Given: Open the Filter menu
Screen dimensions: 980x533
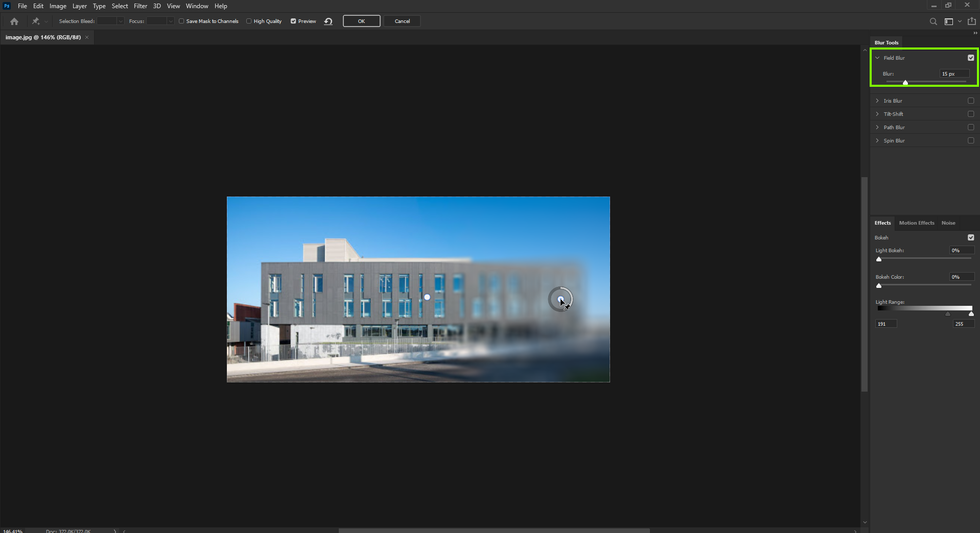Looking at the screenshot, I should pos(141,6).
